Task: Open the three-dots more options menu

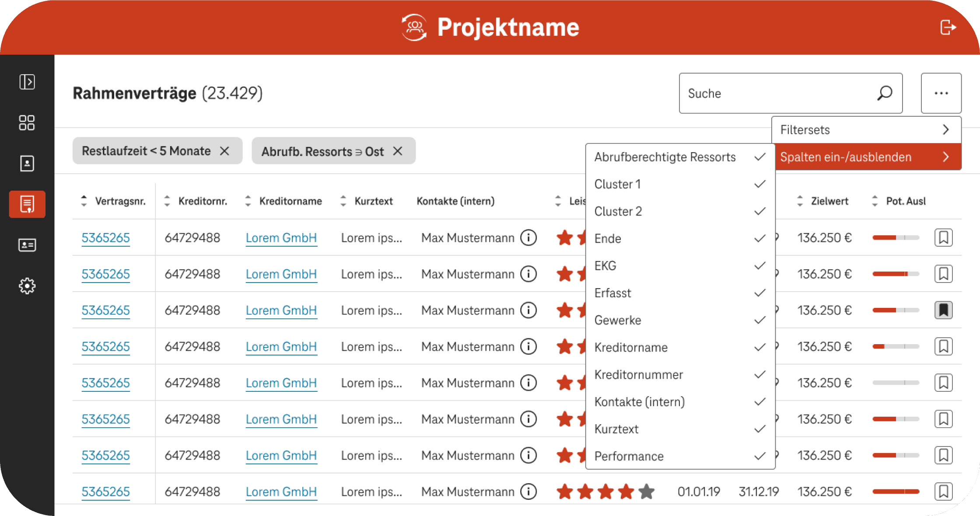Action: coord(941,93)
